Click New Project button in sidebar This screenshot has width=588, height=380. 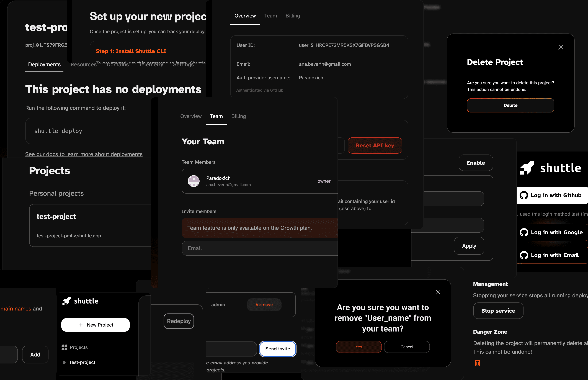pyautogui.click(x=96, y=325)
